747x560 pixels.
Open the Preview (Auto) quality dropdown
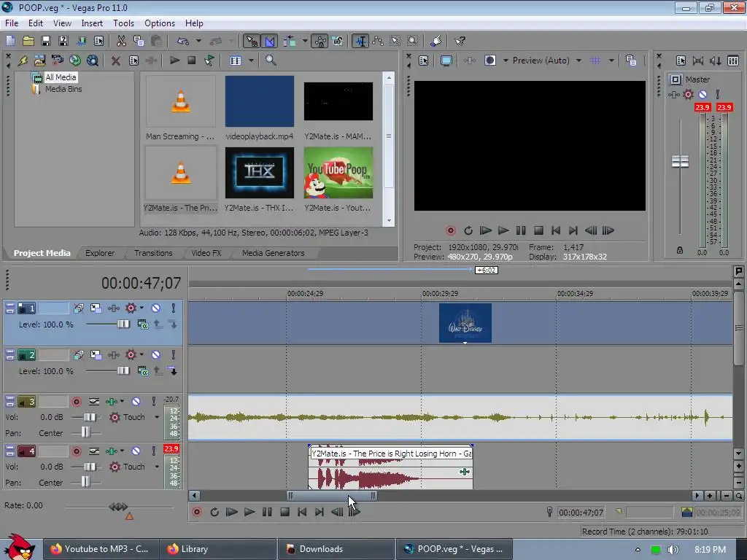coord(578,61)
